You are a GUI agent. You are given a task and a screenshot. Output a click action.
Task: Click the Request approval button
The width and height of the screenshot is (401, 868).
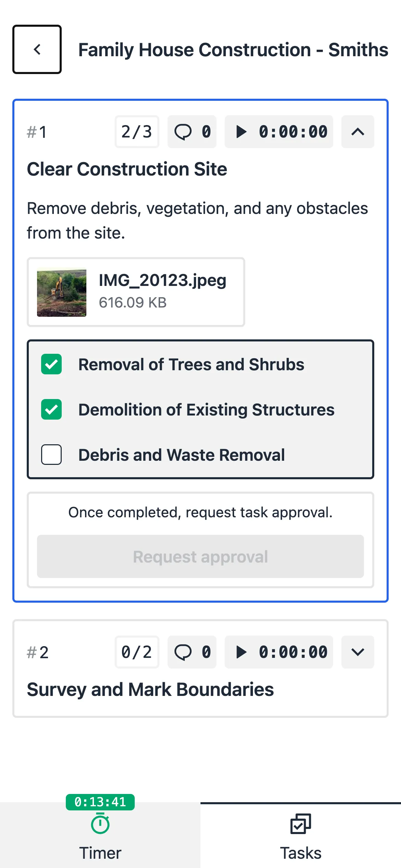[x=200, y=556]
